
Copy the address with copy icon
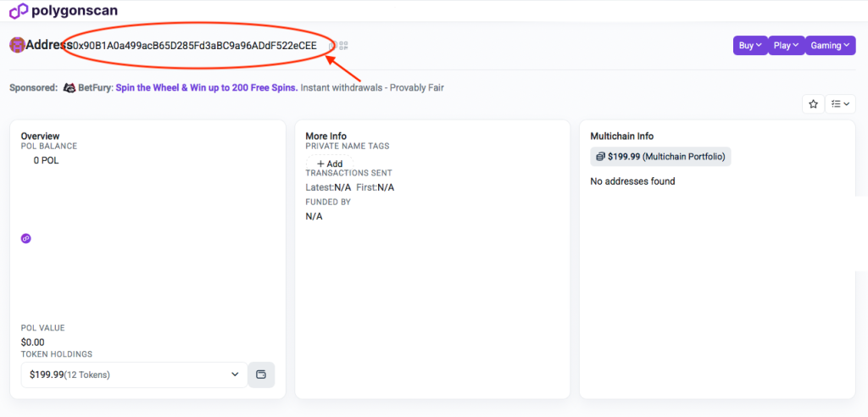pos(332,46)
